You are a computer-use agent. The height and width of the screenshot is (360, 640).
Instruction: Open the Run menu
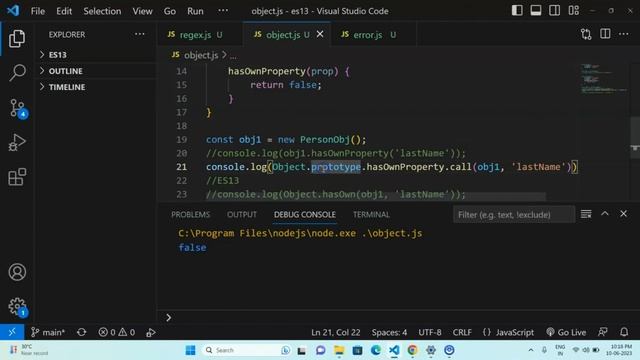pyautogui.click(x=195, y=11)
